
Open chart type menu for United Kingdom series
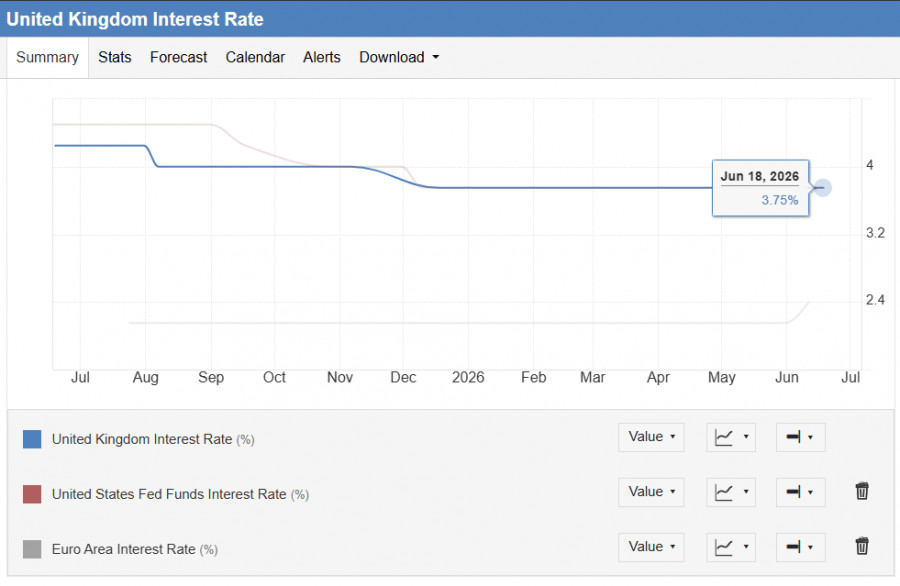[731, 437]
